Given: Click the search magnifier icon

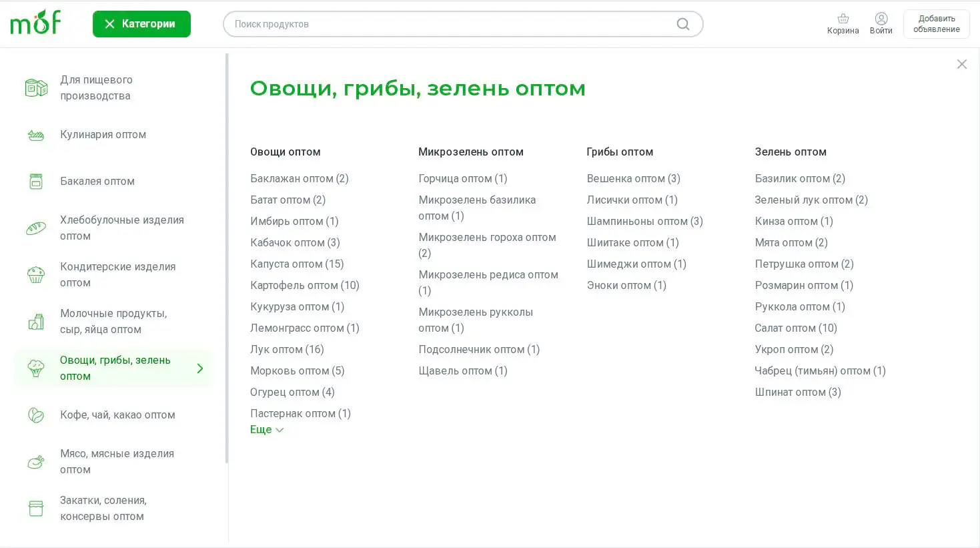Looking at the screenshot, I should click(682, 24).
